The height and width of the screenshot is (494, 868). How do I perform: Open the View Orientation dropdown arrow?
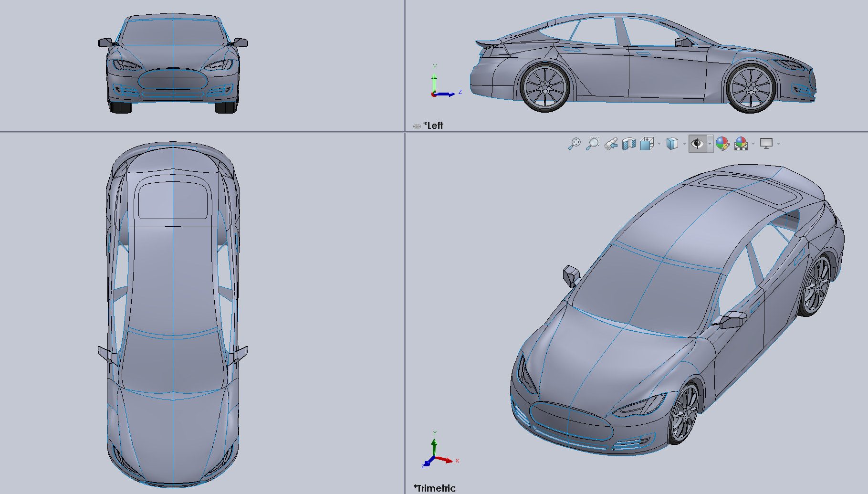tap(659, 144)
